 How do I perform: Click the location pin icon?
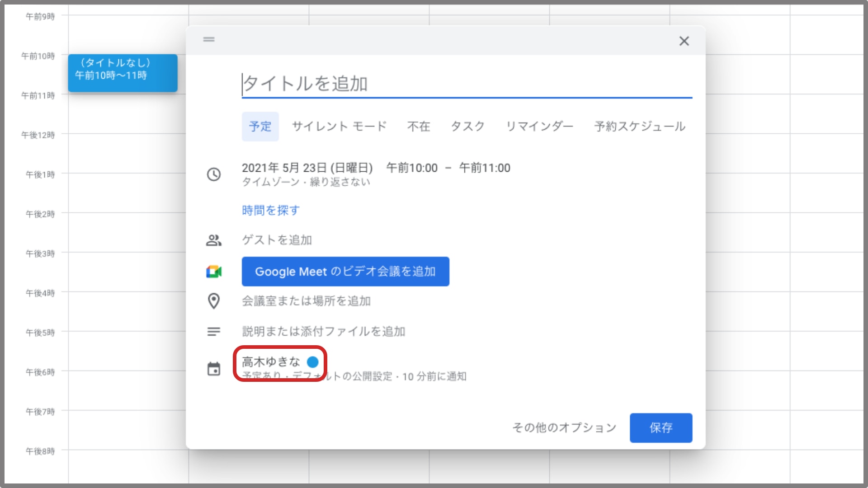[x=214, y=301]
